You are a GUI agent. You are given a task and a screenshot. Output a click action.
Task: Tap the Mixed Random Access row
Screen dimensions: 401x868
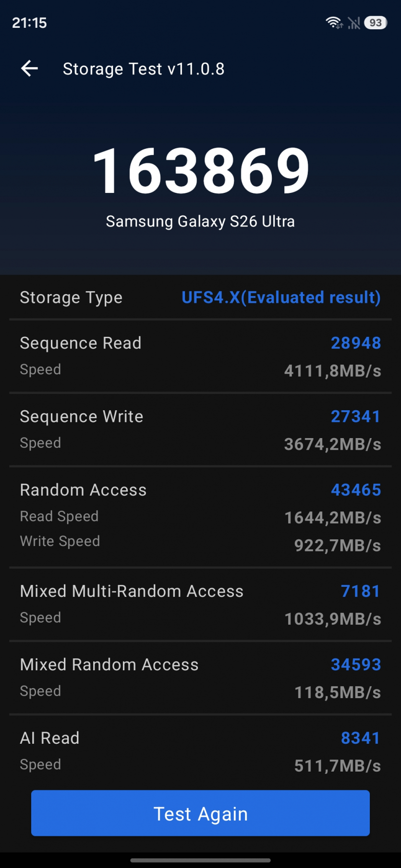(x=200, y=678)
